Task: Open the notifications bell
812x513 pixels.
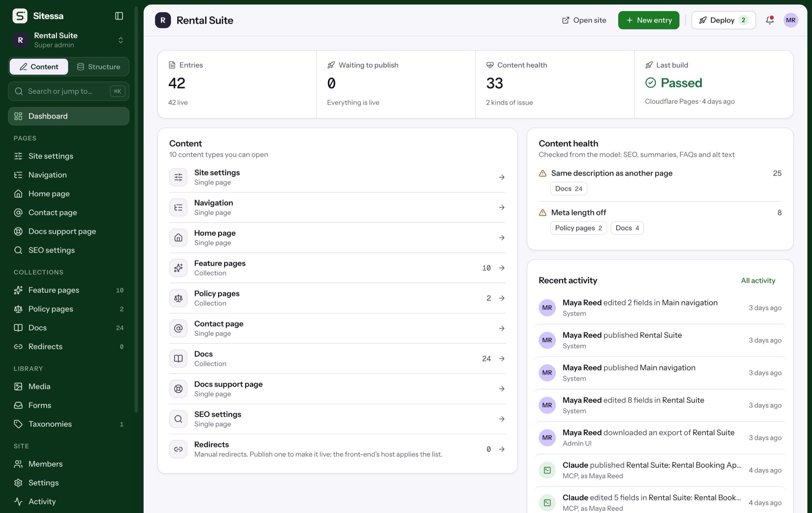Action: (x=770, y=20)
